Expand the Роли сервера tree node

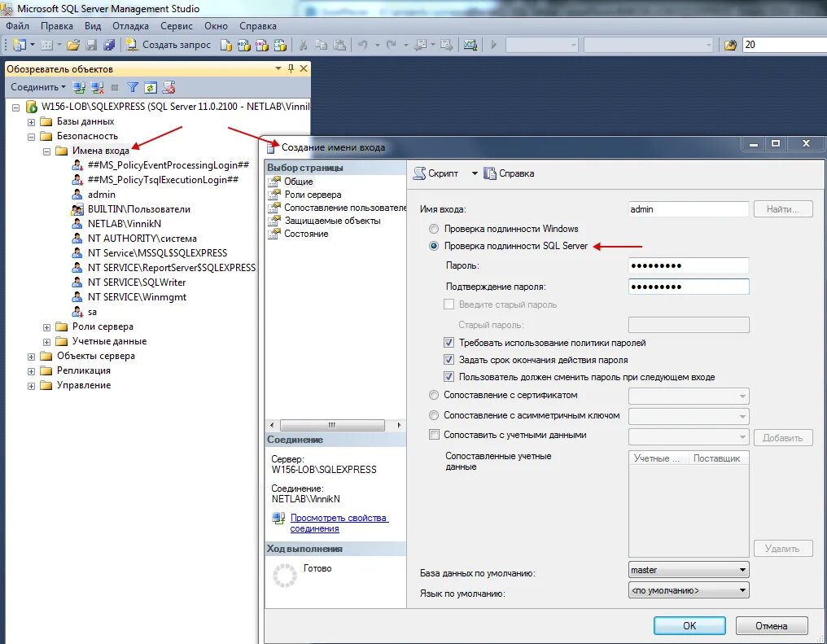click(46, 327)
